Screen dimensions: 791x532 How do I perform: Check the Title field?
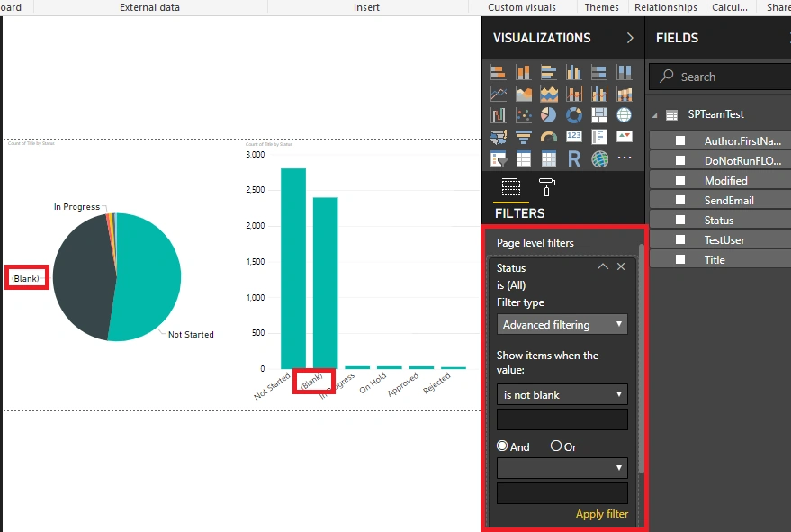tap(680, 260)
